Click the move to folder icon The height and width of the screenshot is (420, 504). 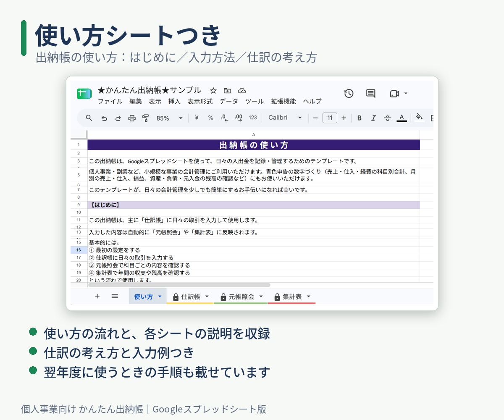227,91
